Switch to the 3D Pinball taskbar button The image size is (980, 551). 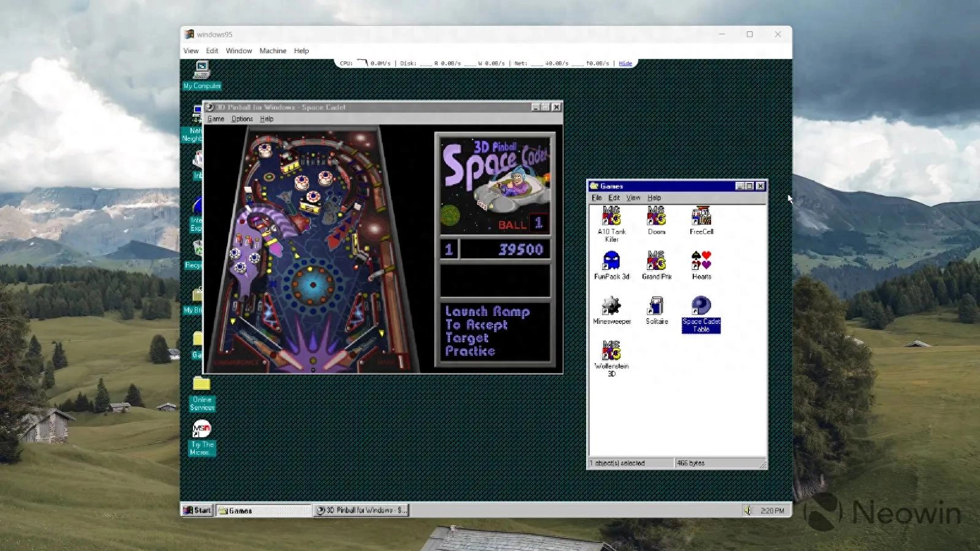tap(361, 510)
